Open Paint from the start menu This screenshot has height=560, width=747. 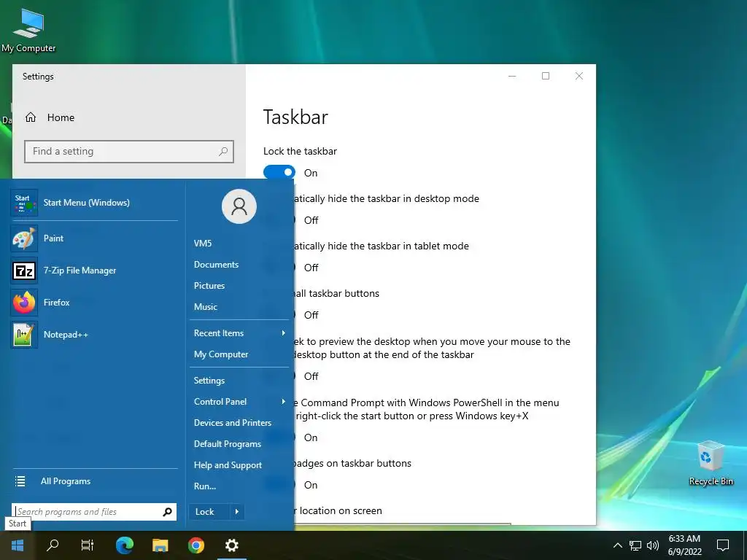point(94,238)
